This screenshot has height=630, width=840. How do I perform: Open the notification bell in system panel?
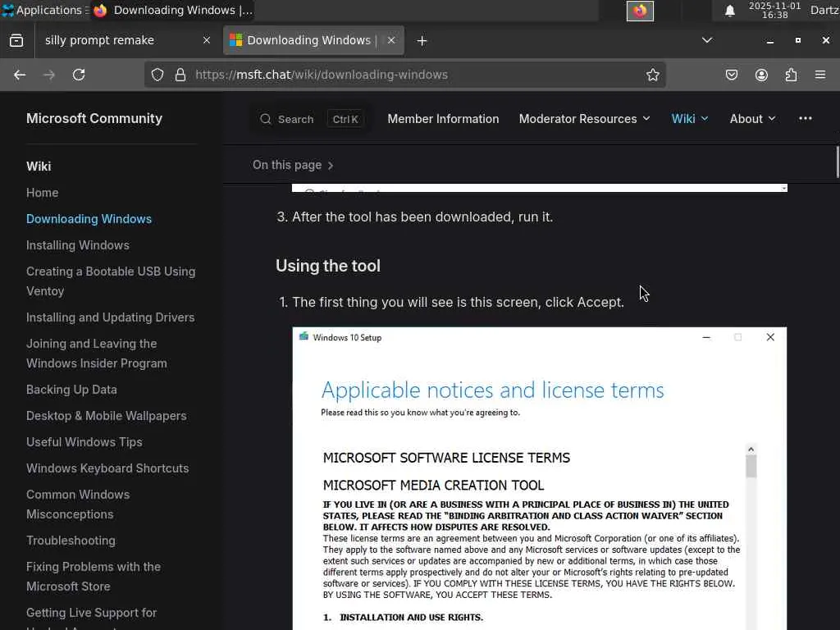729,11
